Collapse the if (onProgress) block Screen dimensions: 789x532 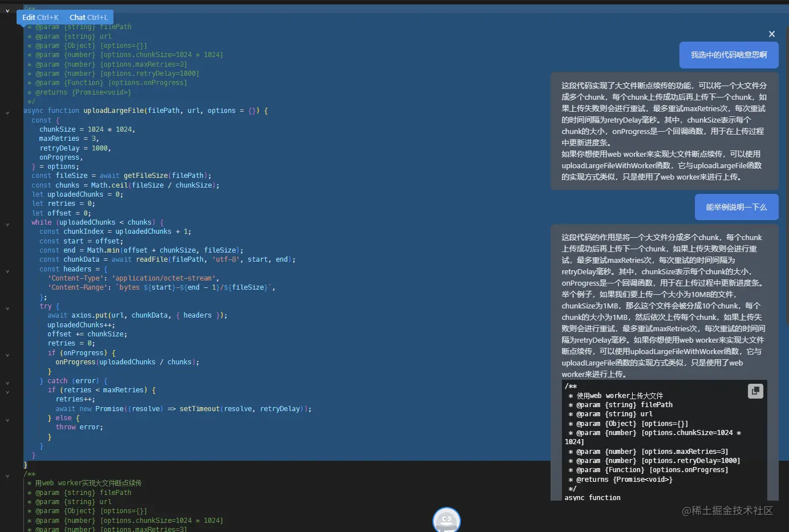coord(7,355)
